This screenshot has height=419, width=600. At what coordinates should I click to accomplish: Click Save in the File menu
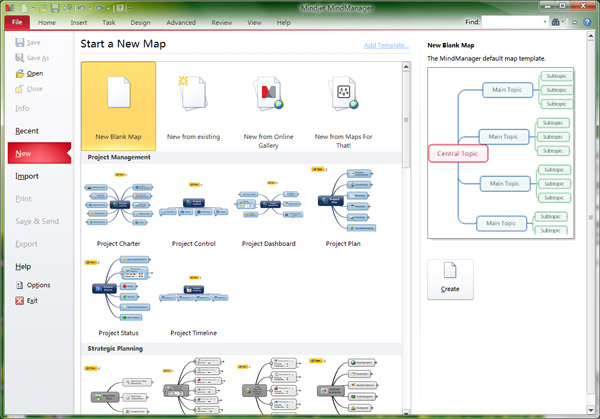pos(28,42)
